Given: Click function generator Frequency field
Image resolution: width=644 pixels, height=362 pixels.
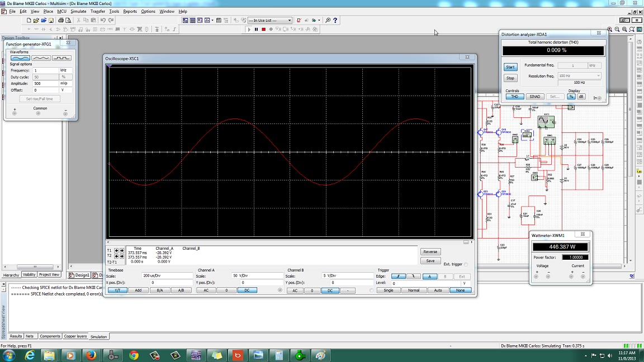Looking at the screenshot, I should [46, 70].
